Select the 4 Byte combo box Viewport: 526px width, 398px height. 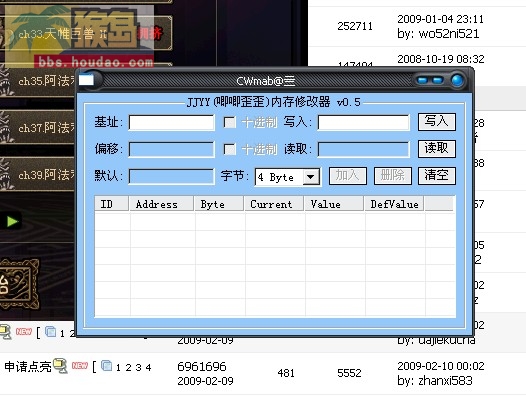288,177
